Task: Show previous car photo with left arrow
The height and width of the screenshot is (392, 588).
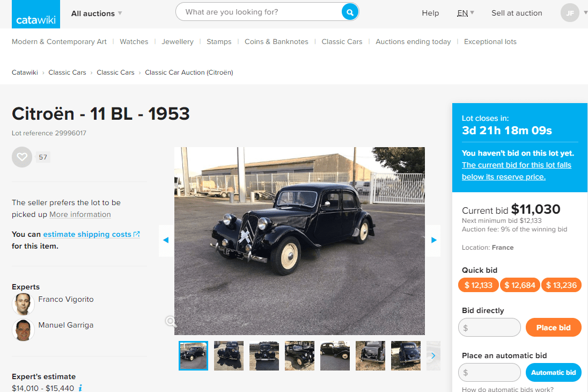Action: [166, 241]
